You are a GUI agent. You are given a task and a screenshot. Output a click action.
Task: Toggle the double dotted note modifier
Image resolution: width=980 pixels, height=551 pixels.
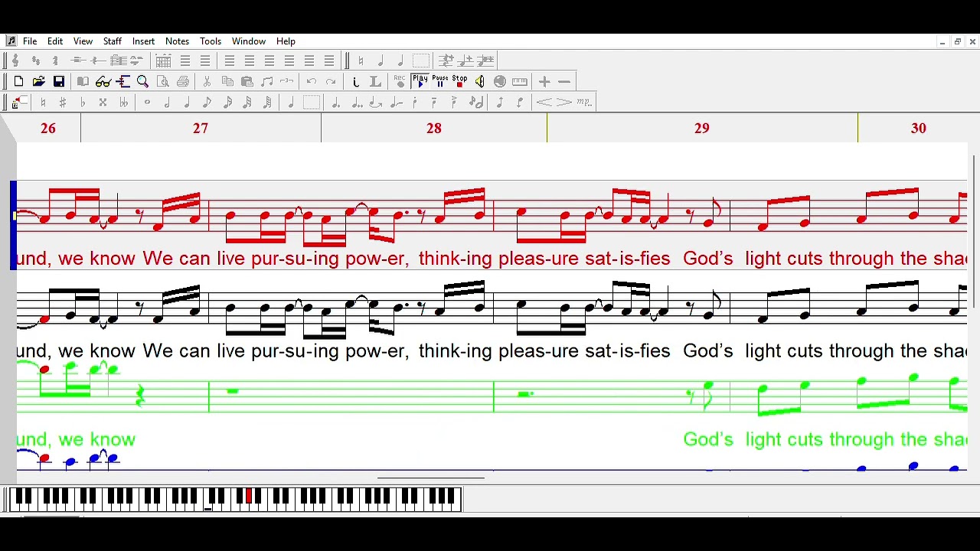pyautogui.click(x=357, y=103)
